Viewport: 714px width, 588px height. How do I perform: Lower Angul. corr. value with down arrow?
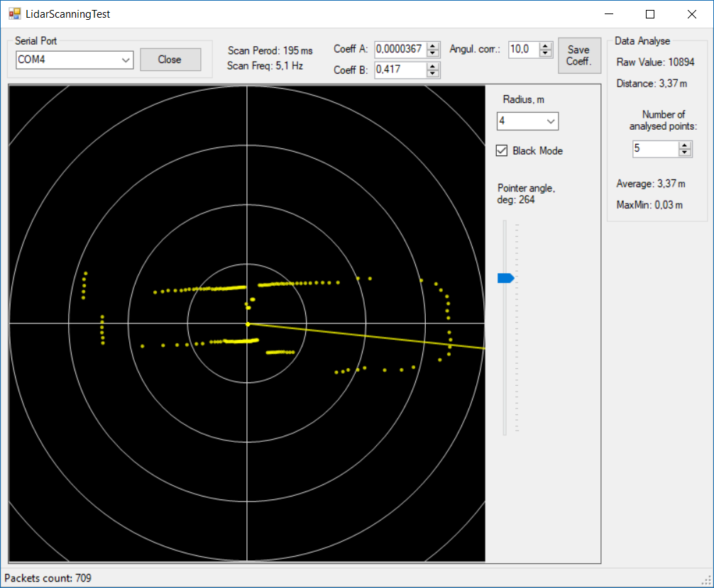tap(545, 53)
